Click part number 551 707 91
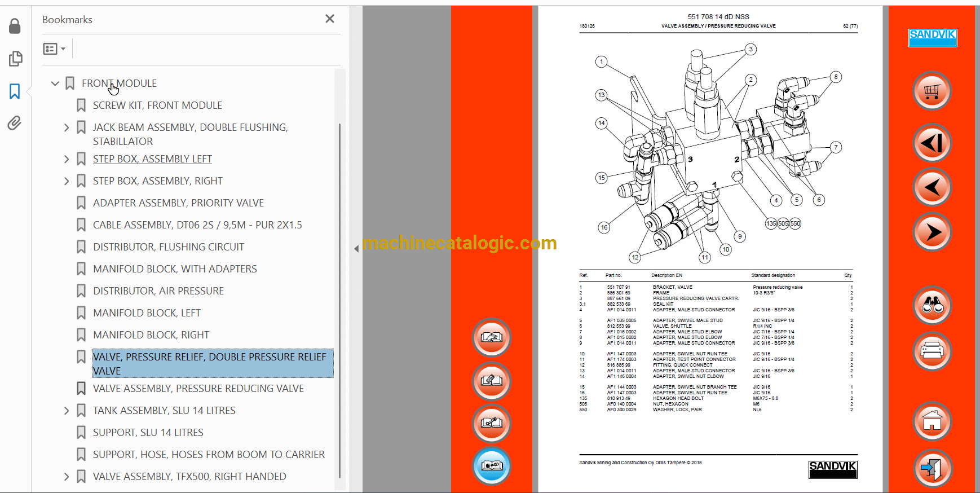The width and height of the screenshot is (980, 493). (x=619, y=287)
